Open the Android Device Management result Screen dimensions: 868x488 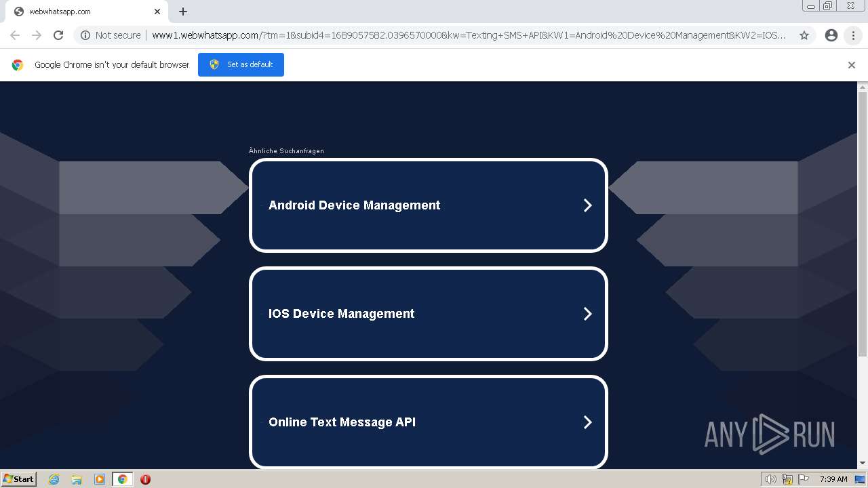(429, 205)
